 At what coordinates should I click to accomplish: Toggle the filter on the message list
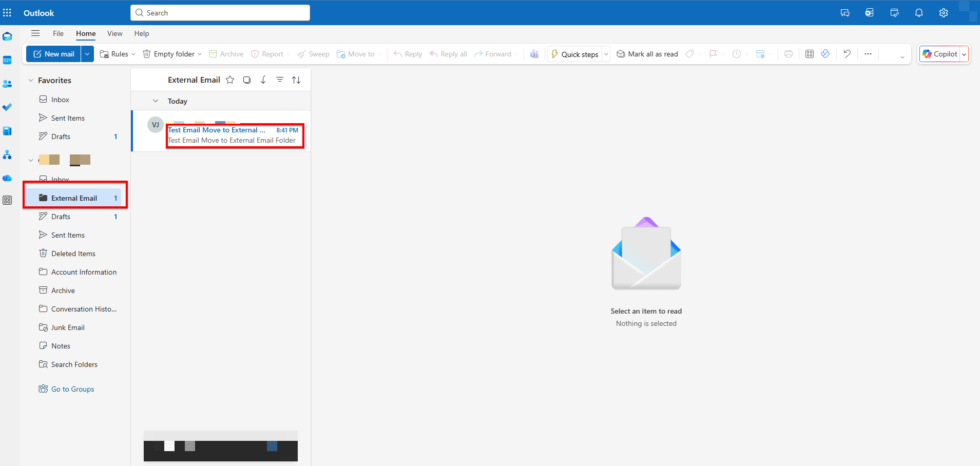pyautogui.click(x=280, y=80)
